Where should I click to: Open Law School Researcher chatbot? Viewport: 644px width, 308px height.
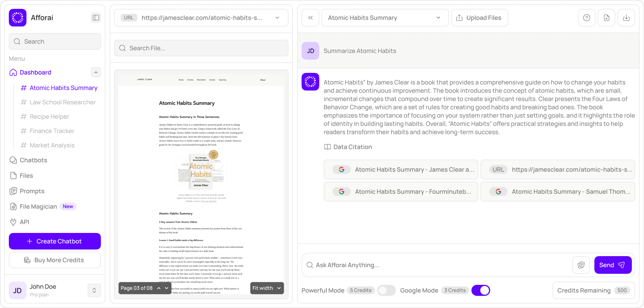[62, 102]
